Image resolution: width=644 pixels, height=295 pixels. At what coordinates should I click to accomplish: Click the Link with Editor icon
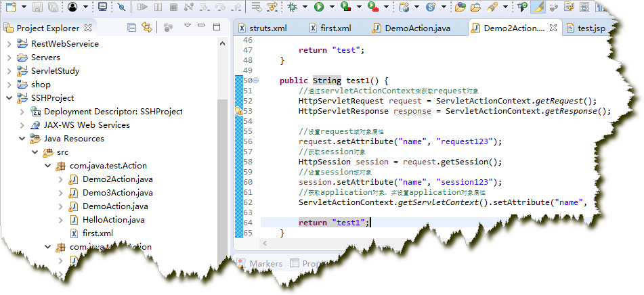pos(146,28)
